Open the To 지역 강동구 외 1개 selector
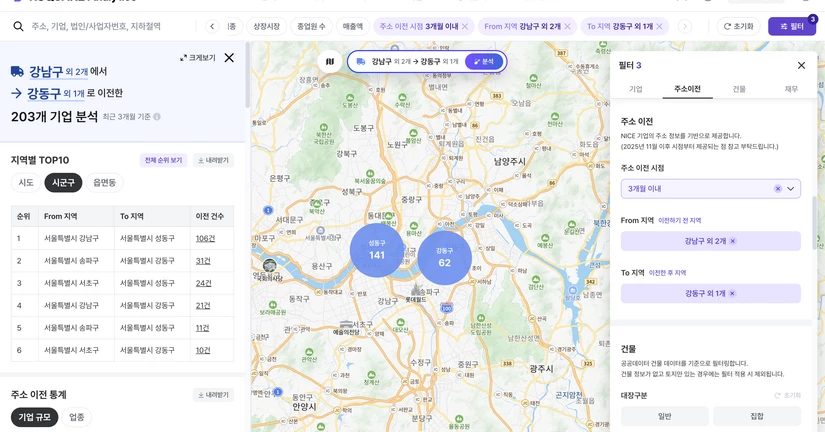This screenshot has width=825, height=432. 711,293
